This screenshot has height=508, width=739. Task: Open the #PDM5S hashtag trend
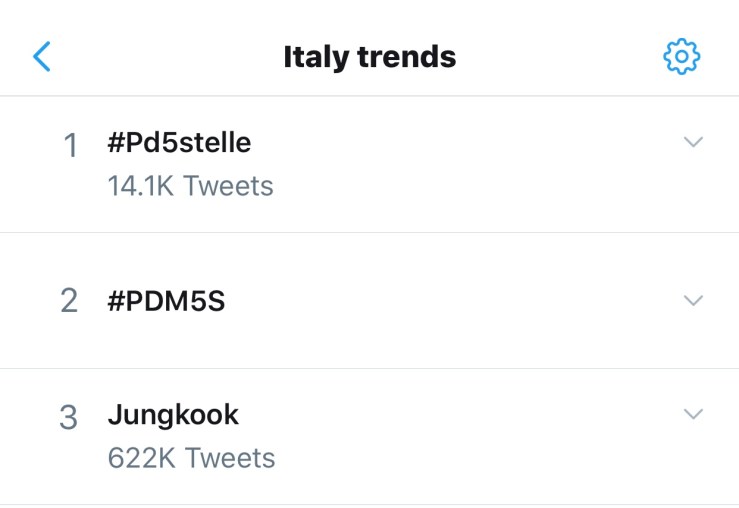(166, 301)
